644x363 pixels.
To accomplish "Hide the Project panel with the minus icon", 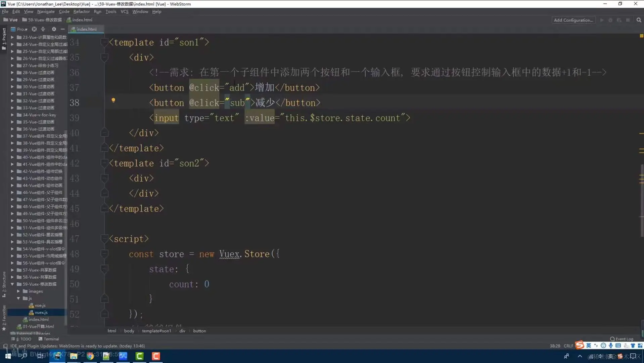I will point(62,29).
